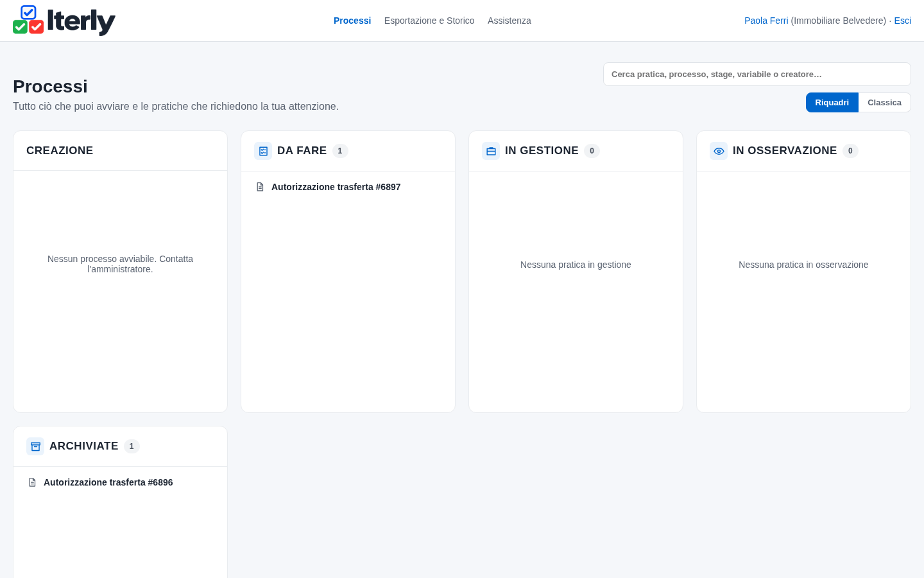Click the Da Fare heading text
924x578 pixels.
click(x=302, y=150)
